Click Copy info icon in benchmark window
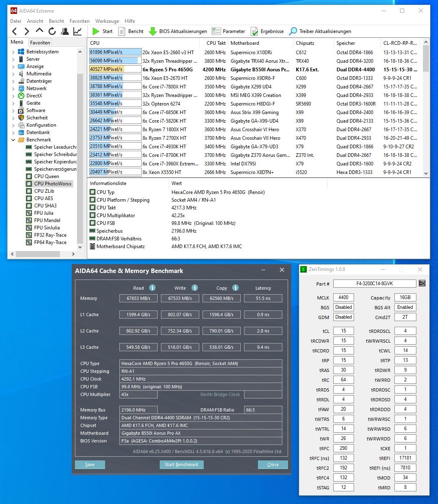438x504 pixels. [x=236, y=288]
